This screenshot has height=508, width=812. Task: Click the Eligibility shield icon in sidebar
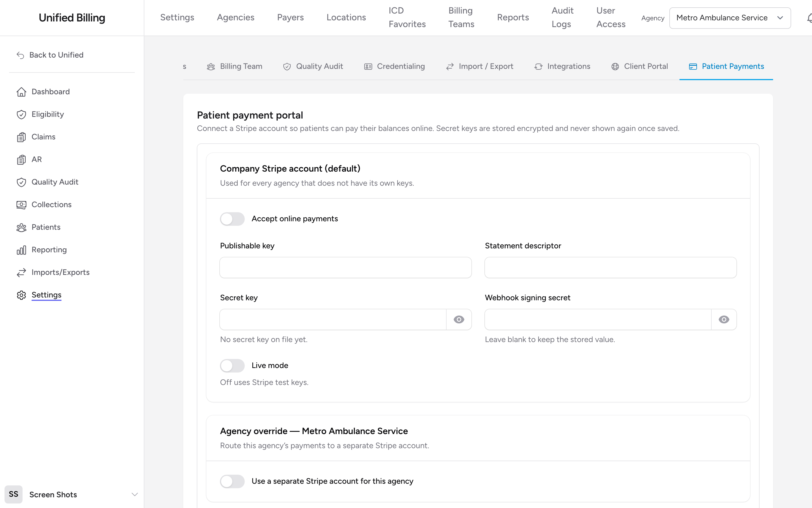click(x=21, y=114)
